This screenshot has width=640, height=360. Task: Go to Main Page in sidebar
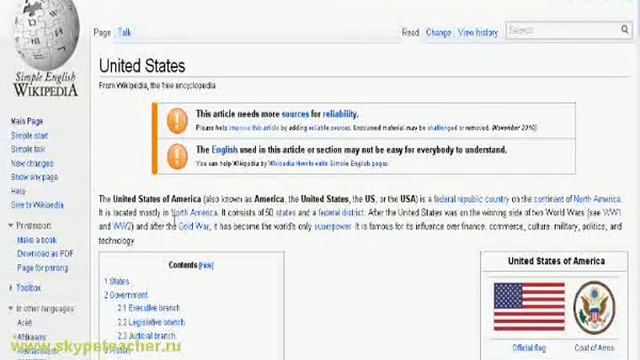pyautogui.click(x=27, y=121)
